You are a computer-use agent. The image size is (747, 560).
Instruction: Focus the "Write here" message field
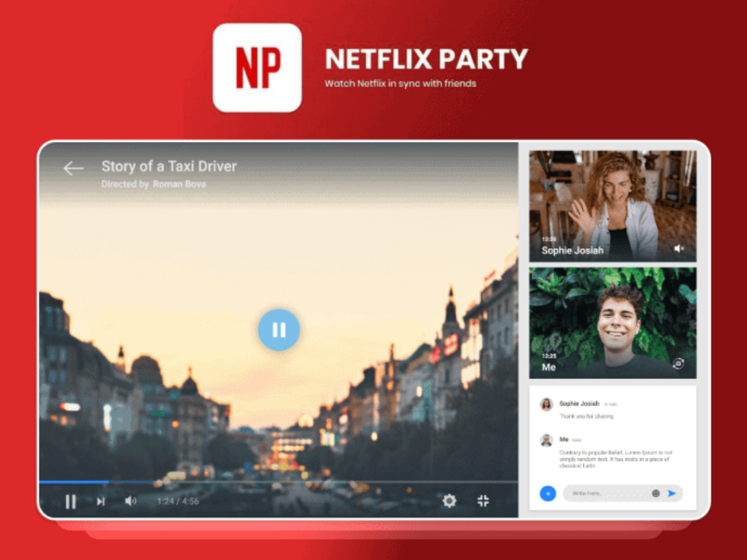click(x=607, y=493)
